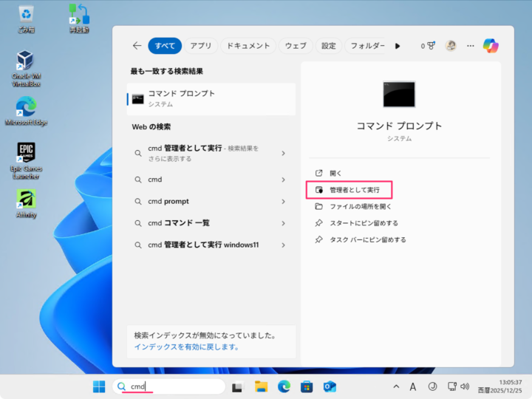Switch to the ドキュメント filter tab
The width and height of the screenshot is (532, 399).
[248, 46]
